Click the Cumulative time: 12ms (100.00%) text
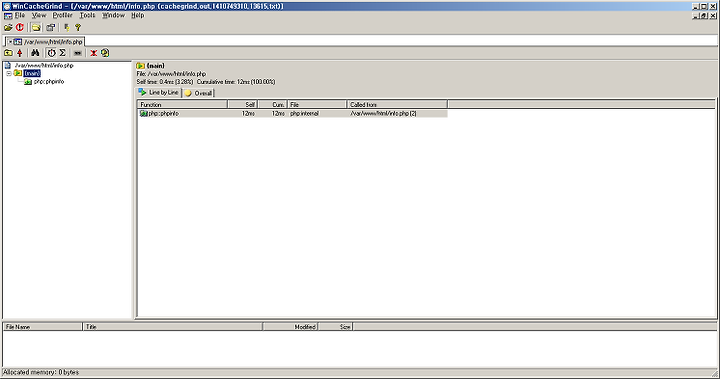The image size is (720, 379). (236, 82)
